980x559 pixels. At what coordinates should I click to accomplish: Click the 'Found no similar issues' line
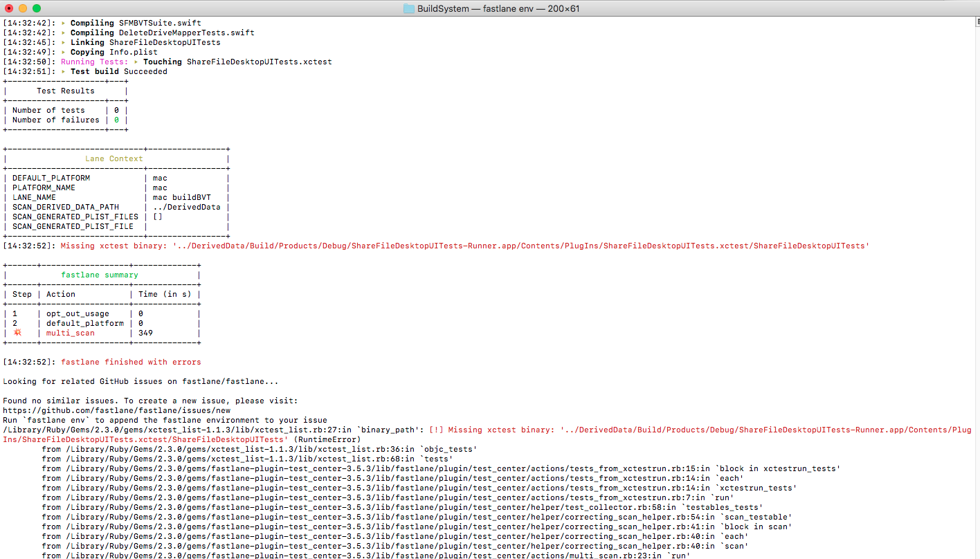(x=151, y=401)
